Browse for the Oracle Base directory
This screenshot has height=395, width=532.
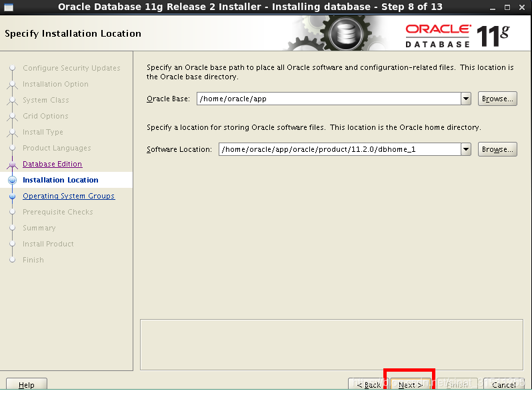coord(497,99)
